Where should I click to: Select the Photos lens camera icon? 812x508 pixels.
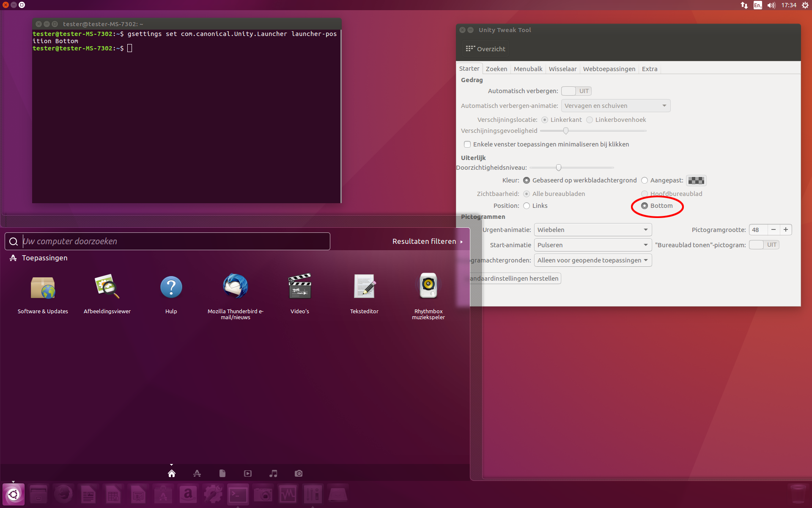click(x=299, y=473)
